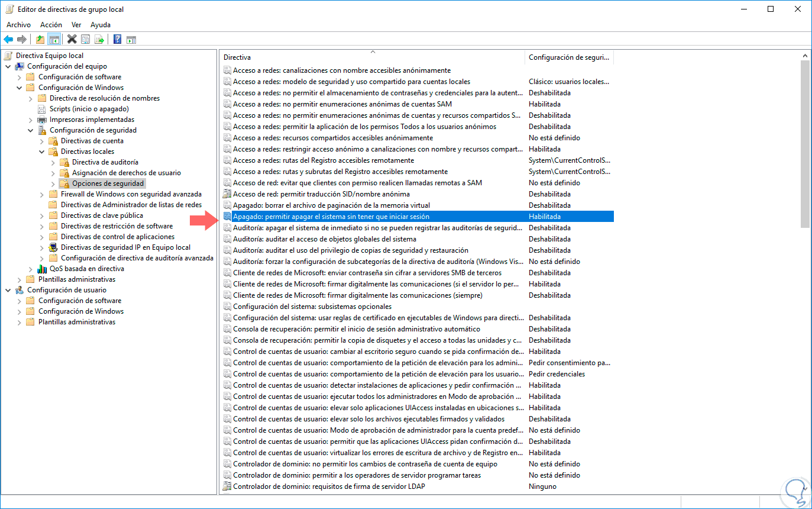812x509 pixels.
Task: Expand the Directiva de auditoría node
Action: 53,162
